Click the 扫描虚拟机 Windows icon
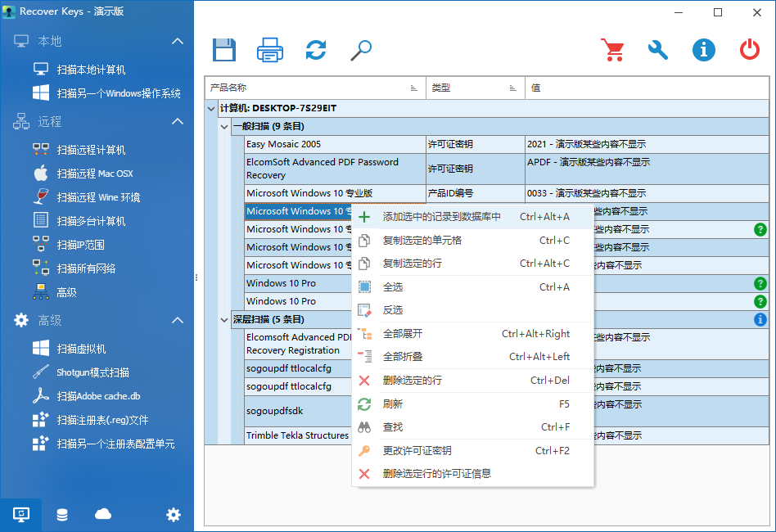The image size is (776, 532). (41, 349)
